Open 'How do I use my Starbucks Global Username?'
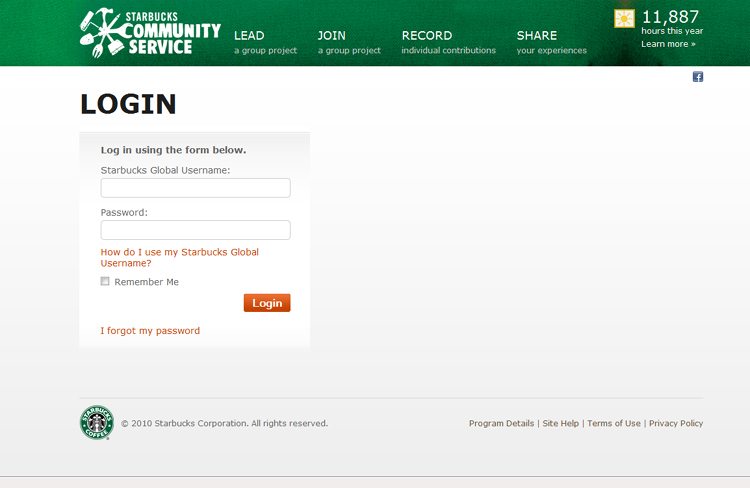This screenshot has width=750, height=488. point(179,257)
